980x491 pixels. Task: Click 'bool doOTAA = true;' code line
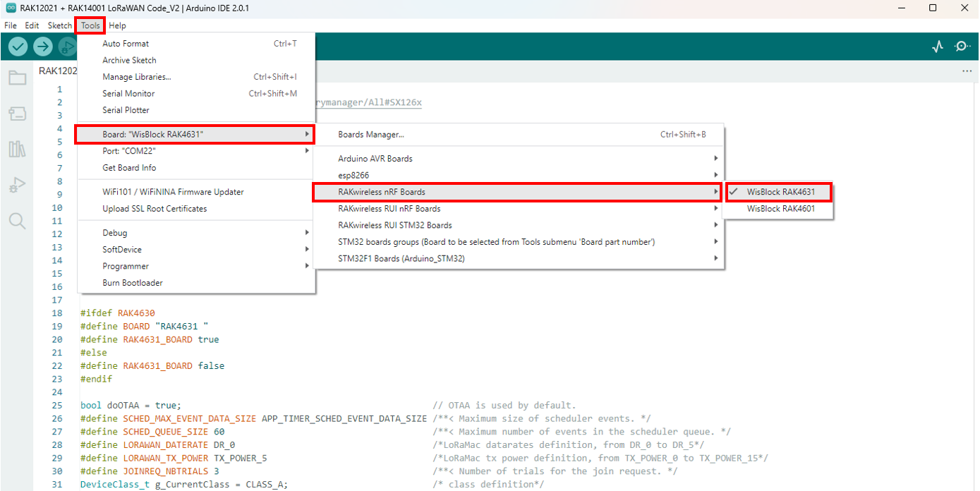131,406
